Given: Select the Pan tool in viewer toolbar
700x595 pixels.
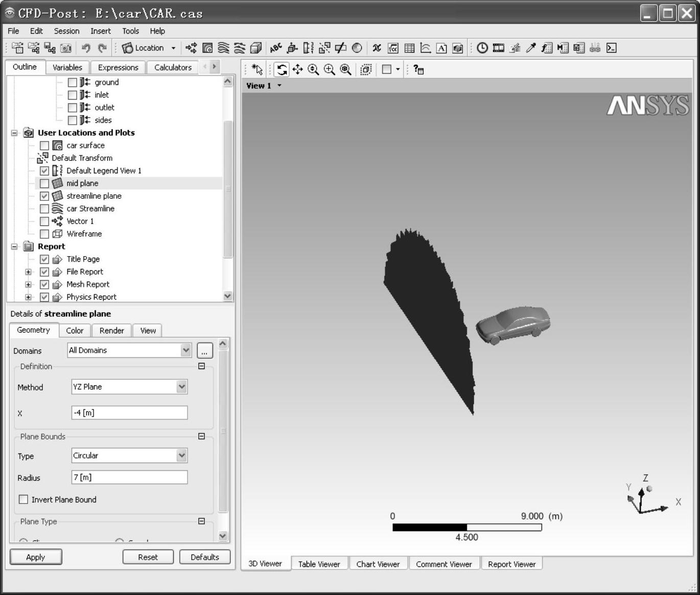Looking at the screenshot, I should click(x=297, y=70).
